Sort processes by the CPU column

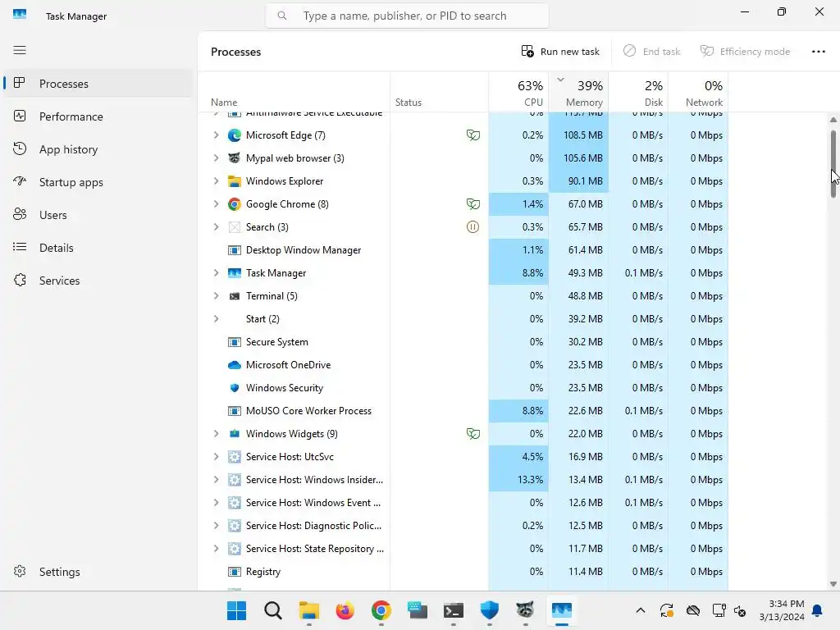[518, 92]
